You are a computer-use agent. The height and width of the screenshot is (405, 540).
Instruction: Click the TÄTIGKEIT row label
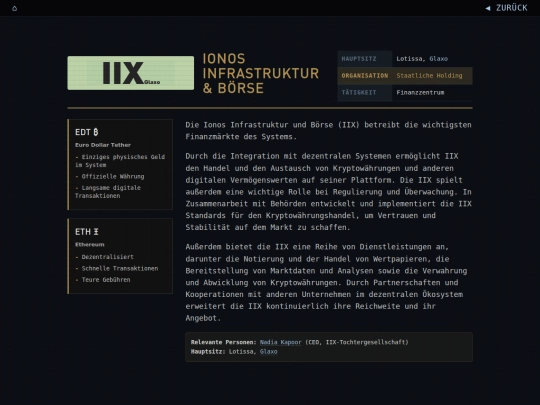[359, 93]
